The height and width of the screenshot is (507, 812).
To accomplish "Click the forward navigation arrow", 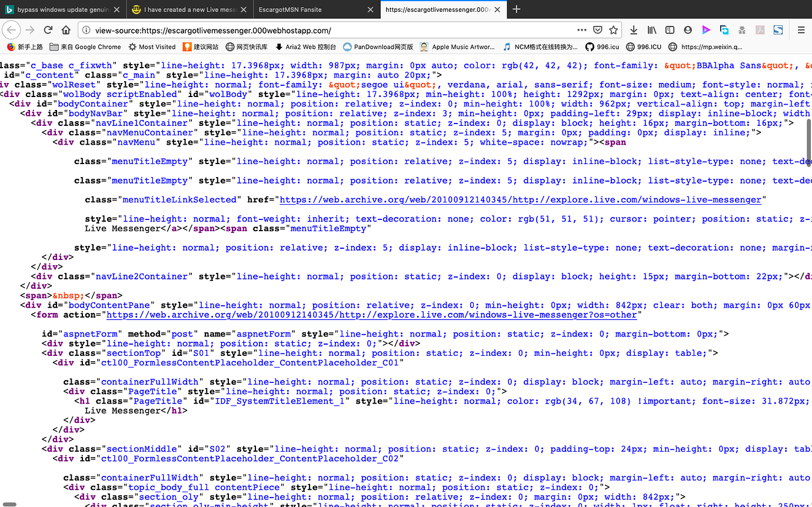I will pyautogui.click(x=29, y=30).
